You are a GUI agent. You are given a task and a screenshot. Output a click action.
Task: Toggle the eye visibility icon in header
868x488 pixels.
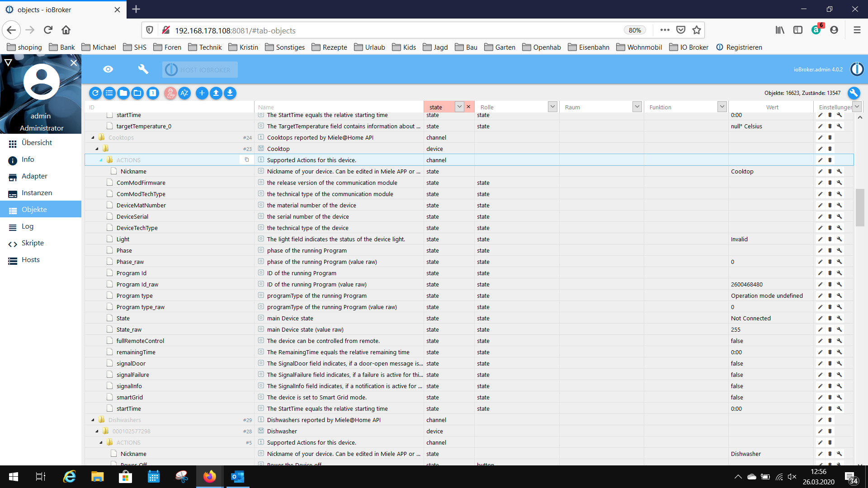[x=108, y=69]
